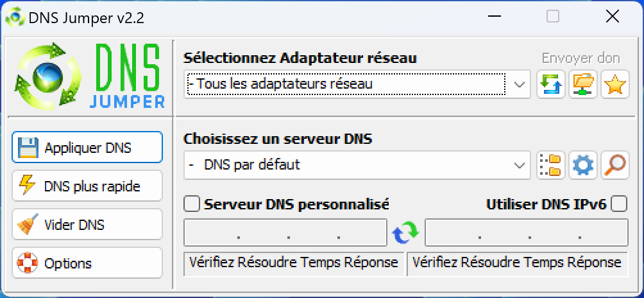Click the Envoyer don link
Image resolution: width=644 pixels, height=298 pixels.
(580, 58)
